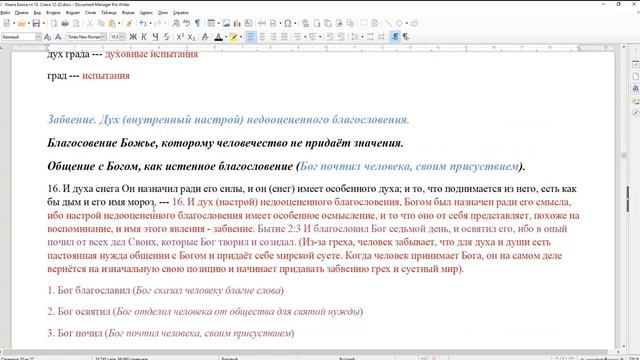Expand the New document dropdown arrow

coord(14,23)
